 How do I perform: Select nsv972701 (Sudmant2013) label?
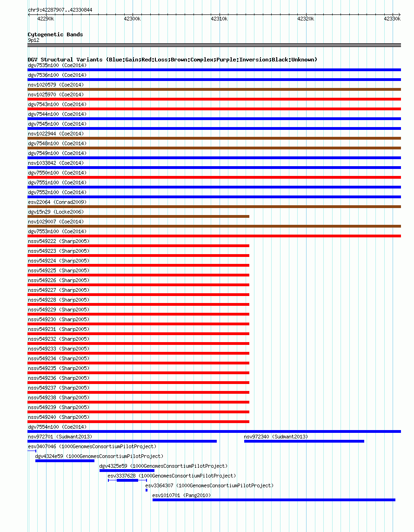click(x=60, y=437)
